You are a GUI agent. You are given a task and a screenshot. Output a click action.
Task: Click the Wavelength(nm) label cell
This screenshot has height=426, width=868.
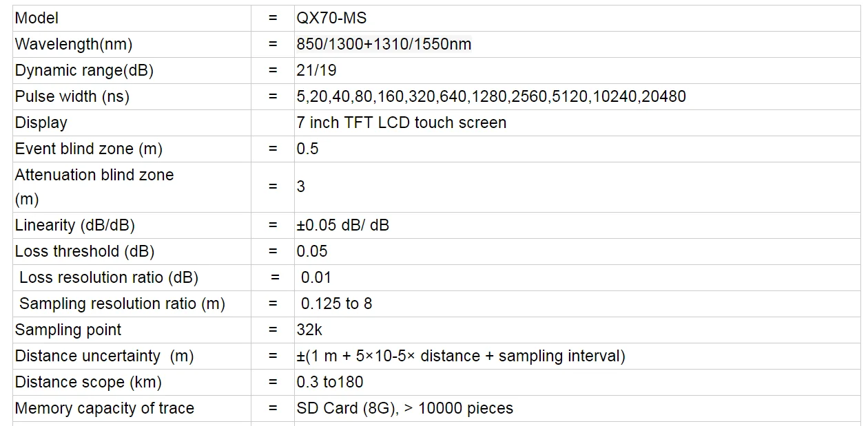click(132, 44)
